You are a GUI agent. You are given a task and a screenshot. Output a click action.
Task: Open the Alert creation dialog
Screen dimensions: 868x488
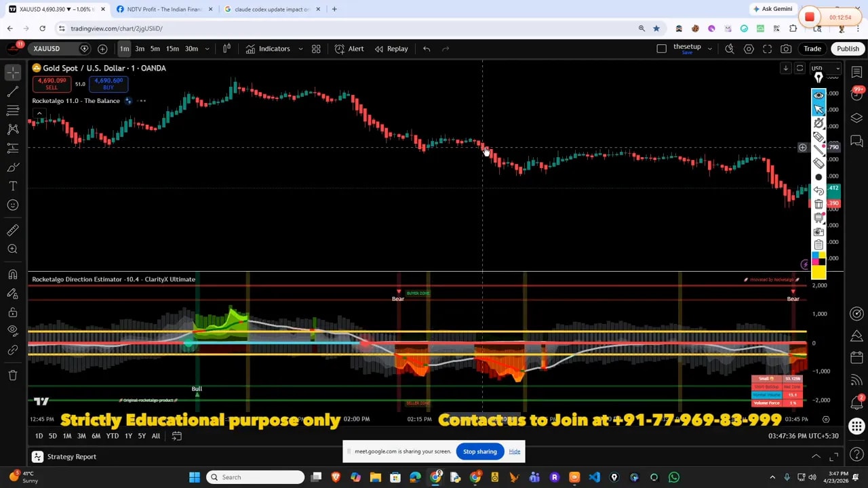tap(349, 49)
